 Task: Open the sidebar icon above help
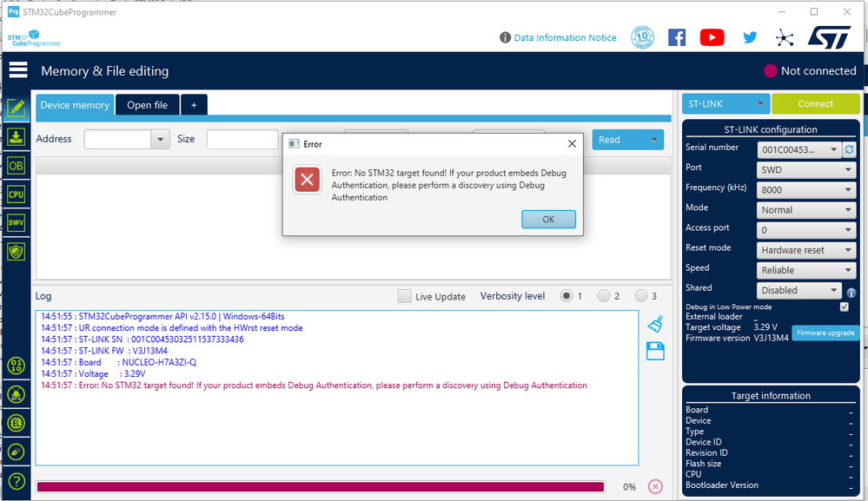point(16,452)
